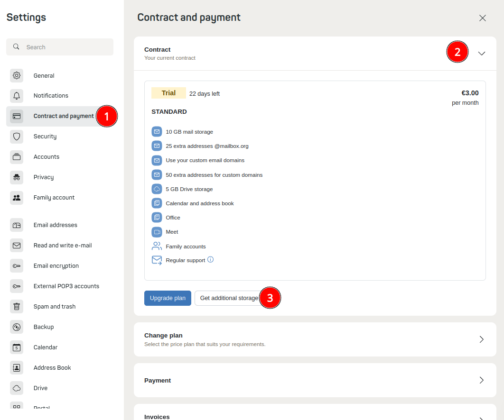This screenshot has width=504, height=420.
Task: Open General settings via the gear icon
Action: click(x=17, y=75)
